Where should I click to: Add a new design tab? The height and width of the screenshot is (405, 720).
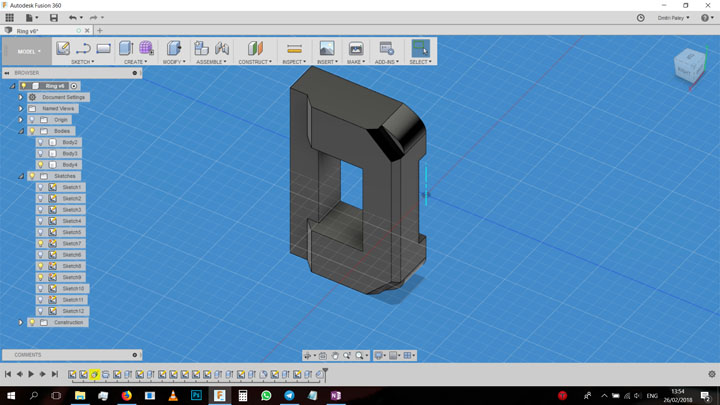[x=100, y=31]
